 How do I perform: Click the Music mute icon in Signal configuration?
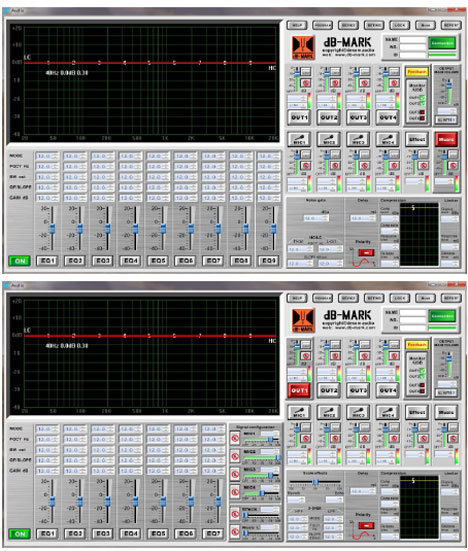click(235, 532)
